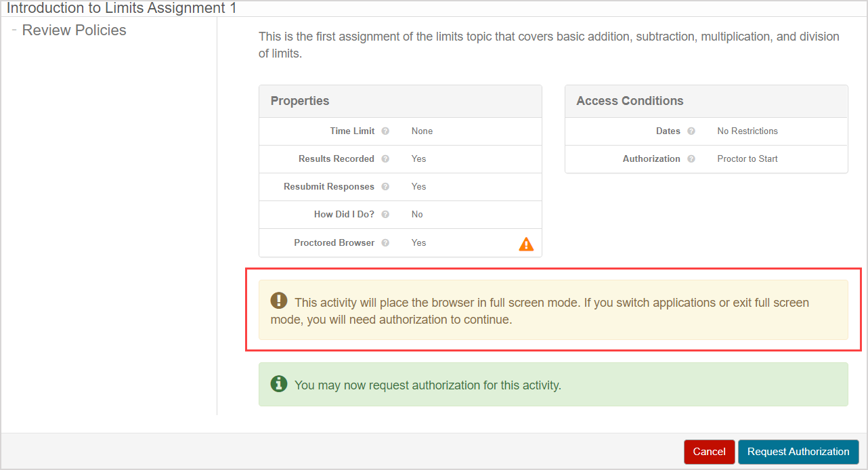Click help icon beside Proctored Browser

coord(385,243)
